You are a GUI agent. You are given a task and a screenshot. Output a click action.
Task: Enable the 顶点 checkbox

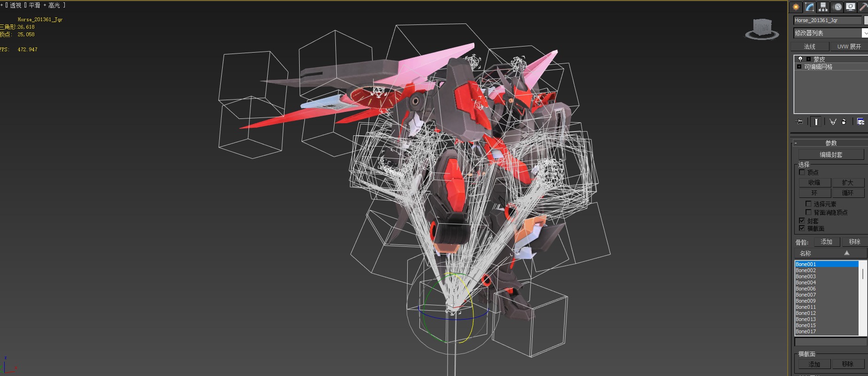coord(802,172)
